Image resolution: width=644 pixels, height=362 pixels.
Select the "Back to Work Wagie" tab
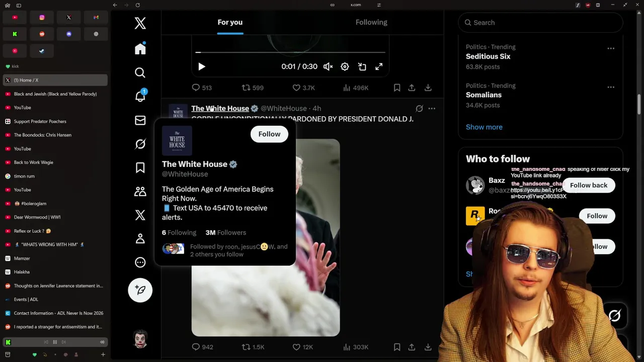coord(55,162)
